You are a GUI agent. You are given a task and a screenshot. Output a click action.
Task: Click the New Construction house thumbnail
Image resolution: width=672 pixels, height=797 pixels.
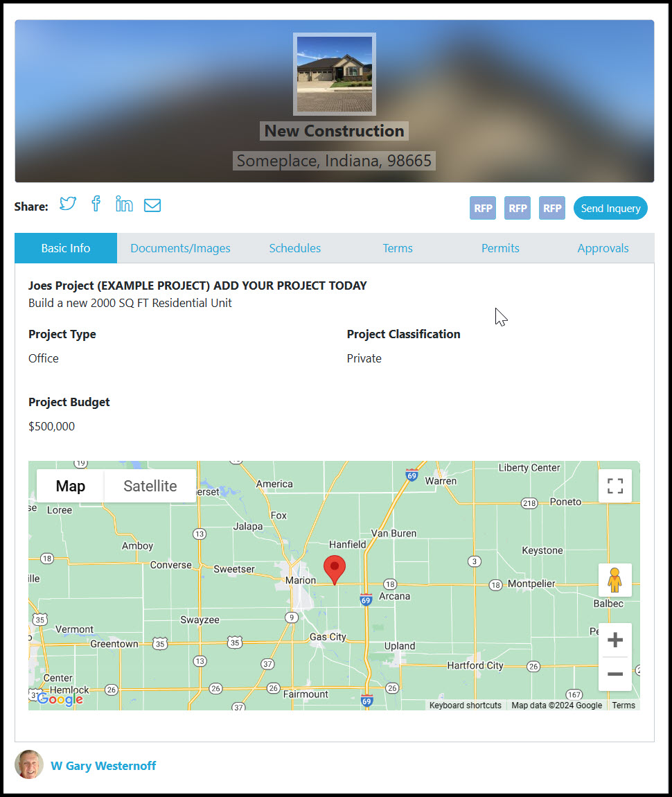click(334, 73)
